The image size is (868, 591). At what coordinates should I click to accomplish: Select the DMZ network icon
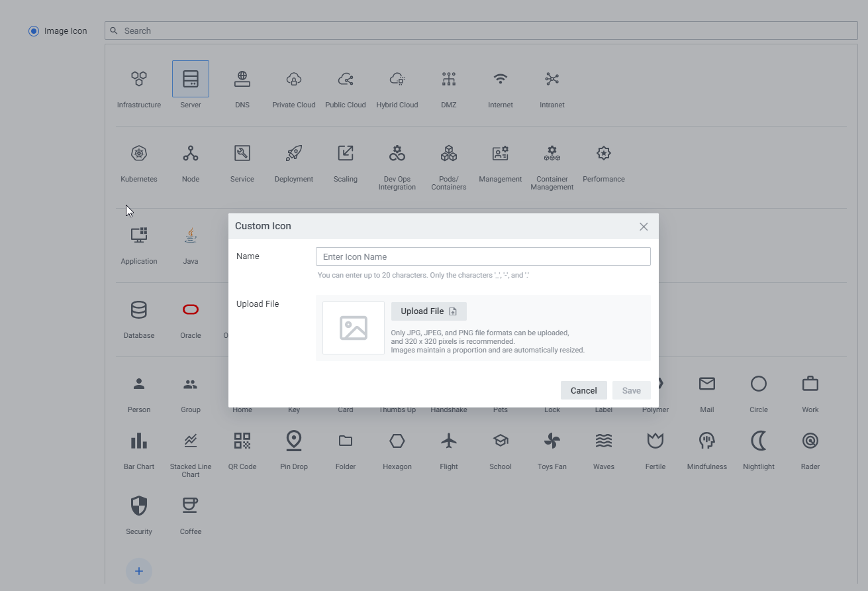click(x=449, y=80)
